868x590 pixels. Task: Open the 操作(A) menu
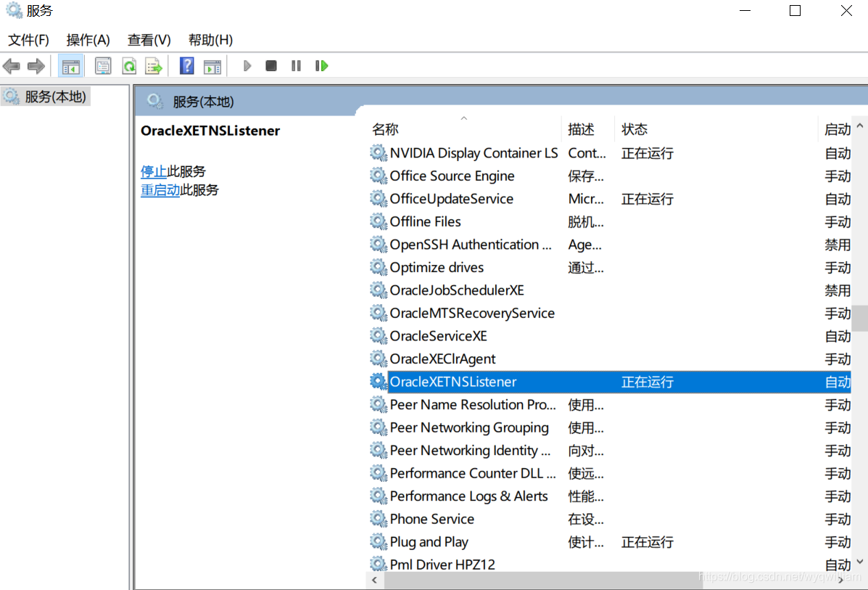point(88,40)
